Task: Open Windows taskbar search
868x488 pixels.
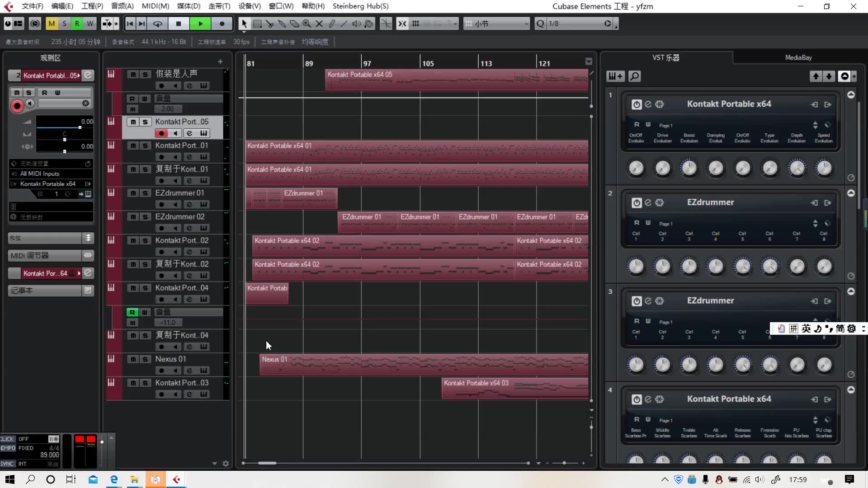Action: [x=30, y=479]
